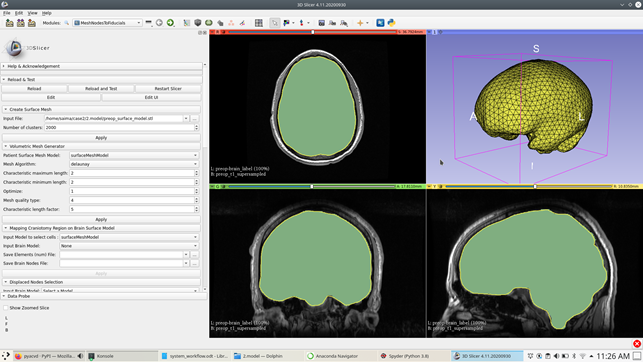
Task: Open the File menu
Action: [x=7, y=13]
